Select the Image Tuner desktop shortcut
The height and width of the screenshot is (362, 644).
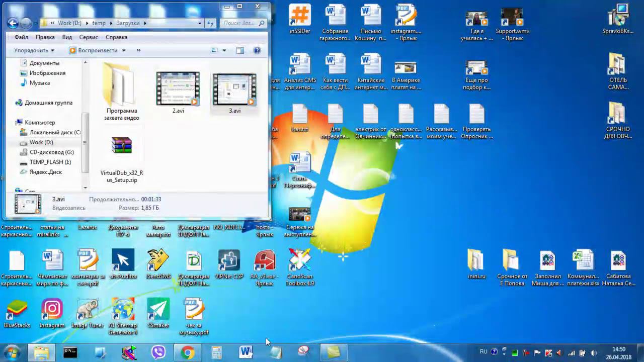click(88, 314)
